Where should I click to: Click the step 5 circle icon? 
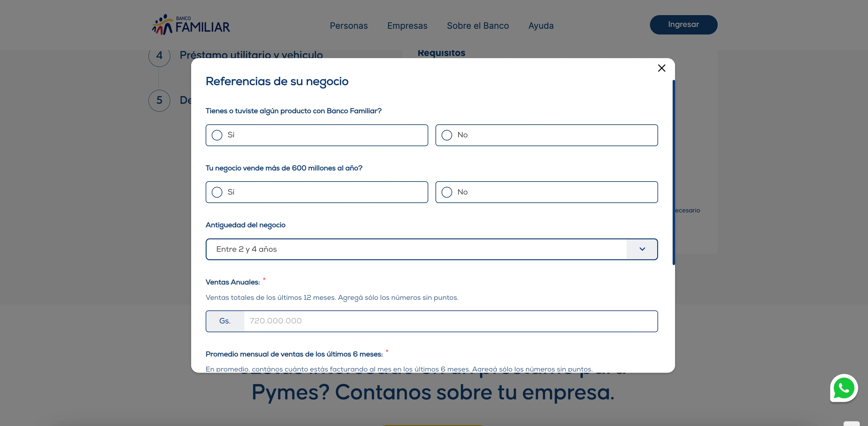pyautogui.click(x=159, y=100)
